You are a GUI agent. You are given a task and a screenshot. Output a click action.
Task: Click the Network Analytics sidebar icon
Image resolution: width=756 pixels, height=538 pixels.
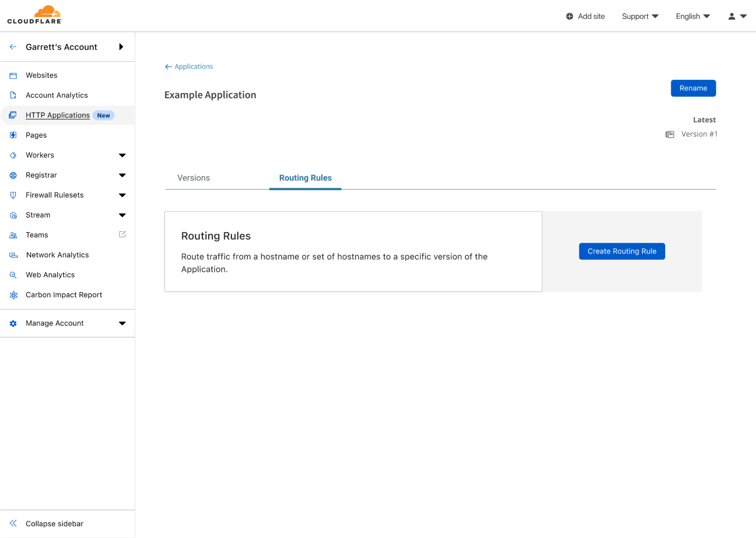(13, 255)
